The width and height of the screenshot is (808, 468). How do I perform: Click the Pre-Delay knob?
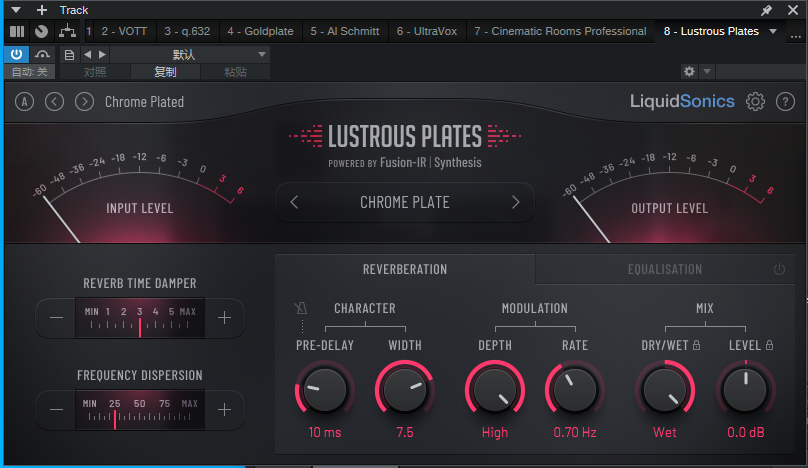pyautogui.click(x=325, y=390)
